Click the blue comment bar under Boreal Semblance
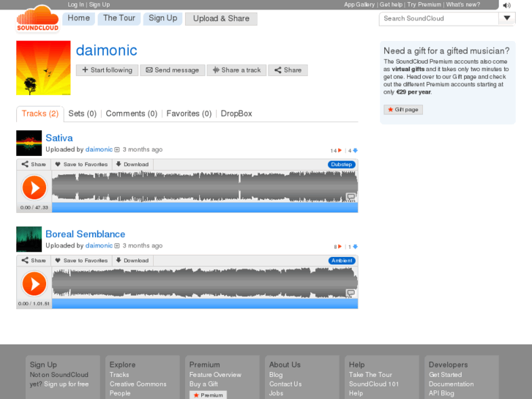The image size is (532, 399). point(205,304)
